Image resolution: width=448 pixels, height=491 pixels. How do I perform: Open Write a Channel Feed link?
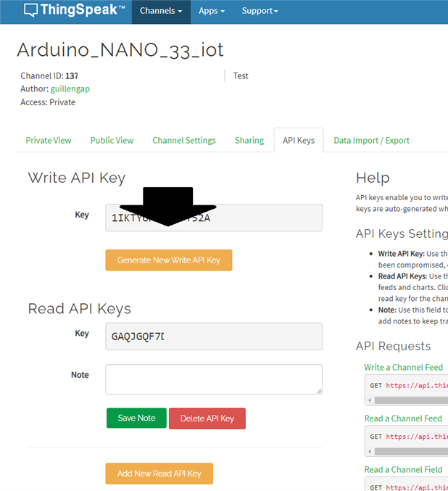[404, 367]
